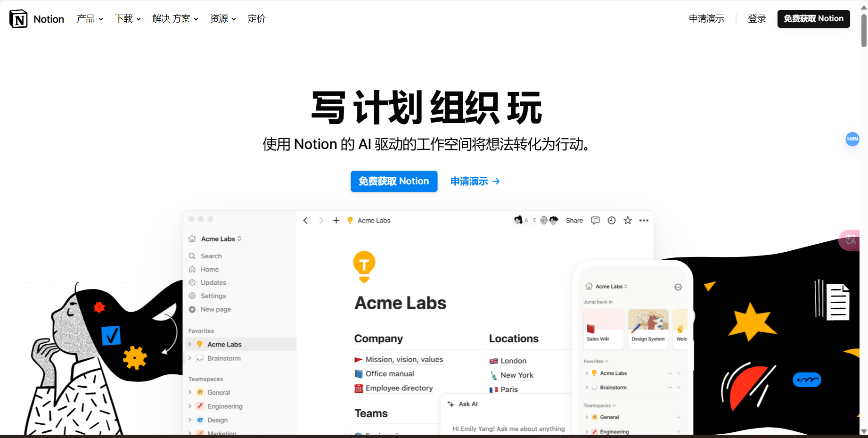868x438 pixels.
Task: Open Updates in the sidebar
Action: click(212, 282)
